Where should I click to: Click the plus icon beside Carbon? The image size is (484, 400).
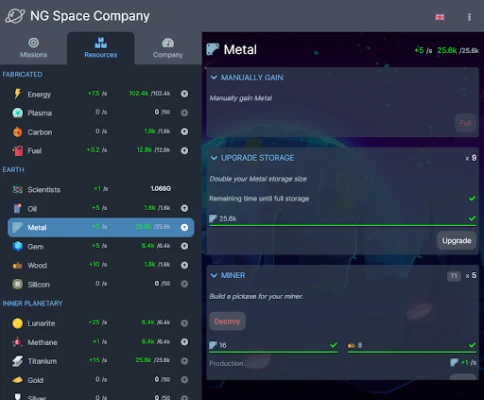184,131
